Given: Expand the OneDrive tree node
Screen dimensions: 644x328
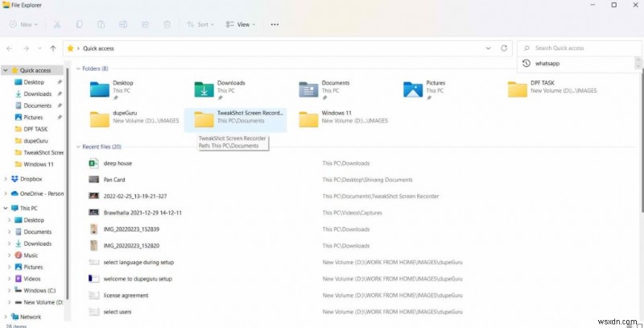Looking at the screenshot, I should (x=6, y=193).
